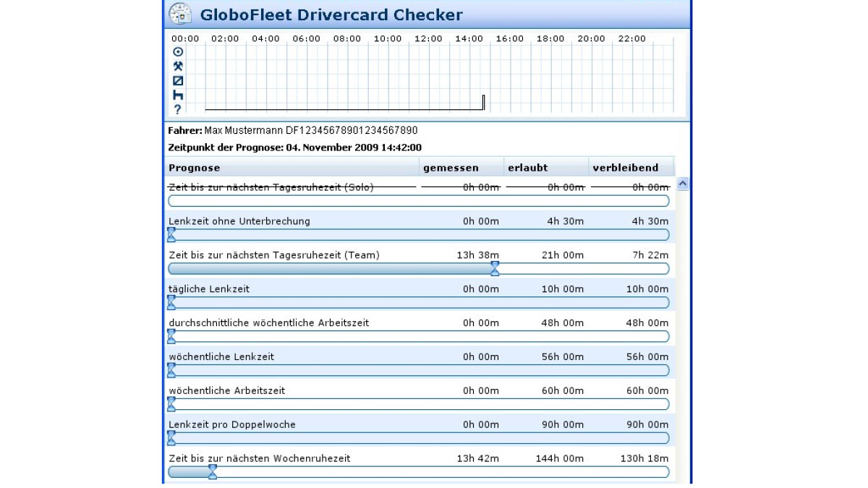Viewport: 868px width, 488px height.
Task: Click the remaining value 56h 00m
Action: [647, 357]
